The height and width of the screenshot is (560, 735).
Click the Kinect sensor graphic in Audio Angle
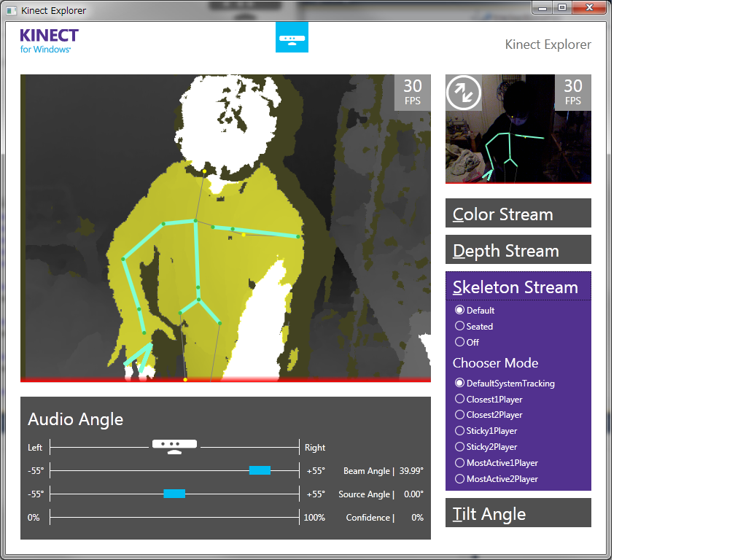(x=174, y=446)
